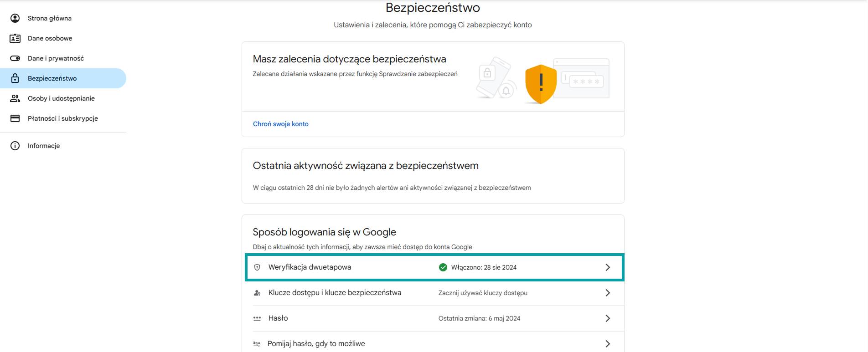868x352 pixels.
Task: Click the green Włączono checkmark status
Action: [443, 267]
